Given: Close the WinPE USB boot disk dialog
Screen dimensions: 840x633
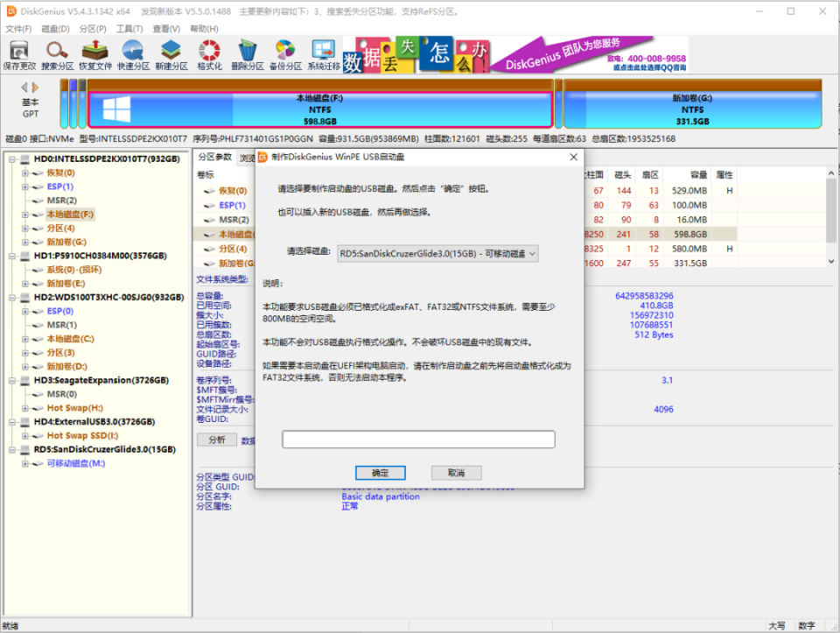Looking at the screenshot, I should (x=574, y=157).
